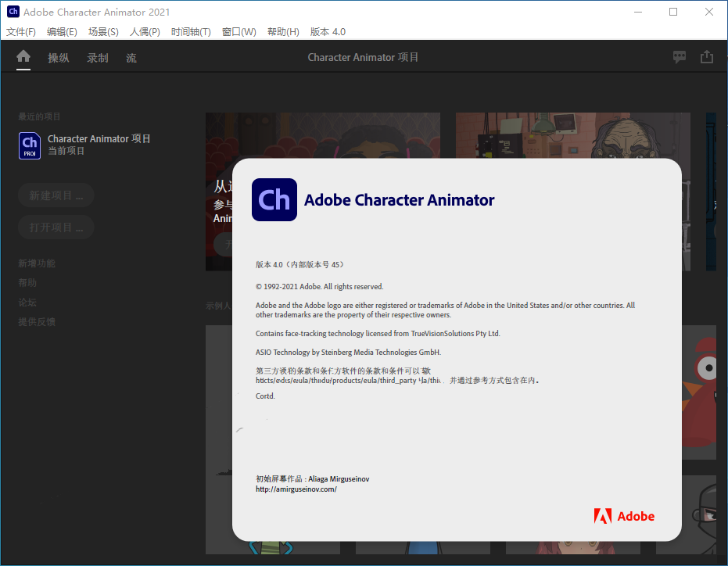Maximize the Character Animator window
This screenshot has height=566, width=728.
[673, 12]
